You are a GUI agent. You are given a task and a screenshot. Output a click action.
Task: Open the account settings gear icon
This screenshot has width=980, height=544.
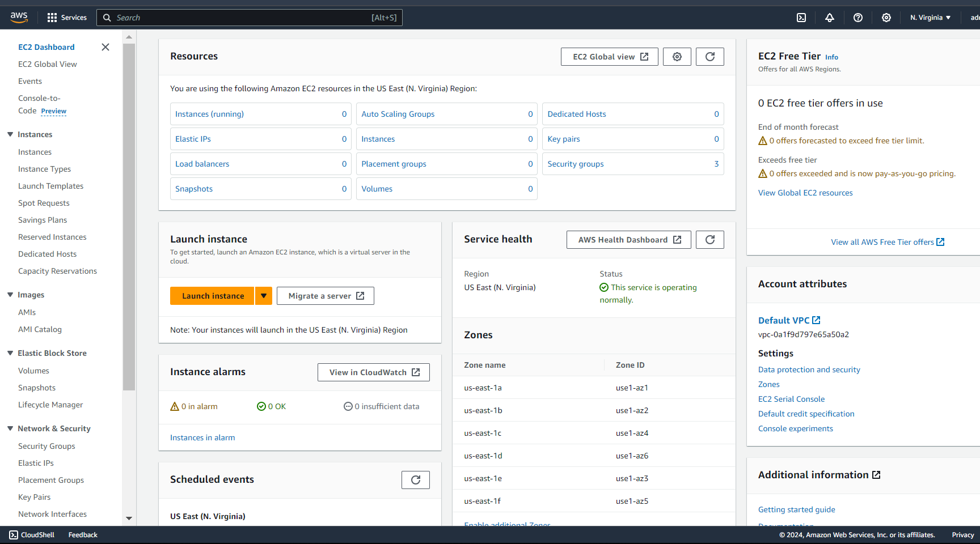click(x=886, y=18)
